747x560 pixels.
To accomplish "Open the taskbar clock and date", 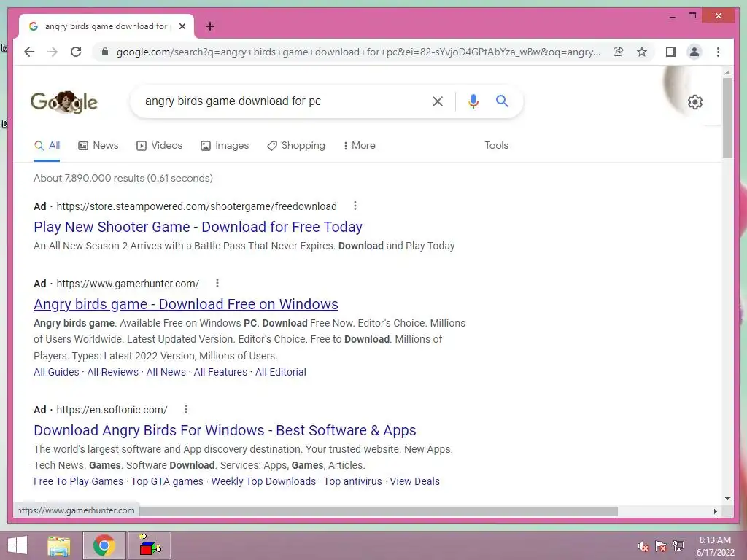I will point(715,546).
